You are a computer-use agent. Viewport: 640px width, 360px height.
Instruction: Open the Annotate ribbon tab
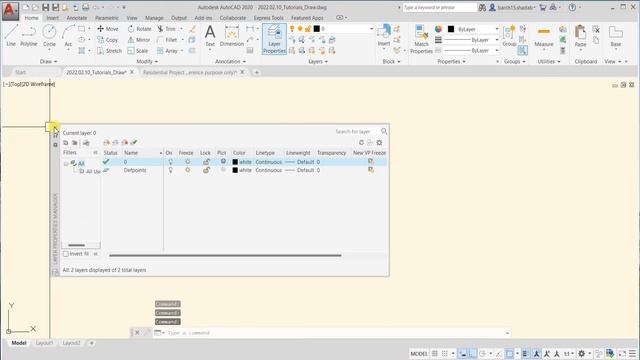77,18
